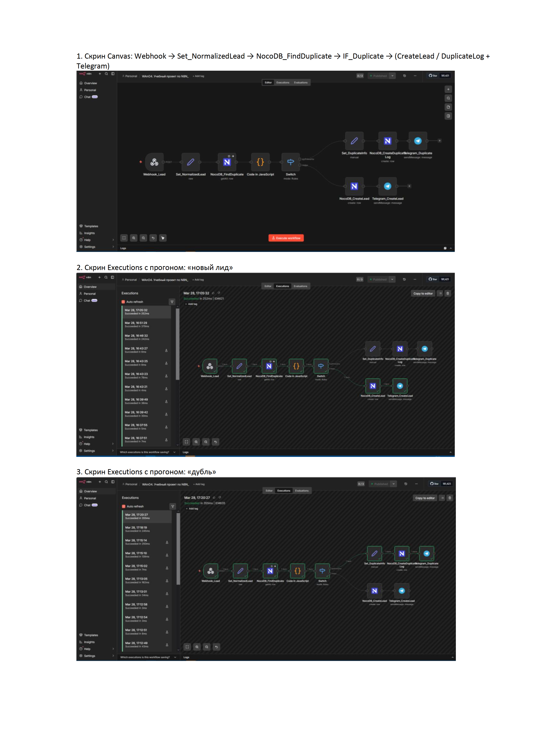The width and height of the screenshot is (535, 756).
Task: Click the Webhook_Lead node in the first Canvas screenshot
Action: point(154,162)
